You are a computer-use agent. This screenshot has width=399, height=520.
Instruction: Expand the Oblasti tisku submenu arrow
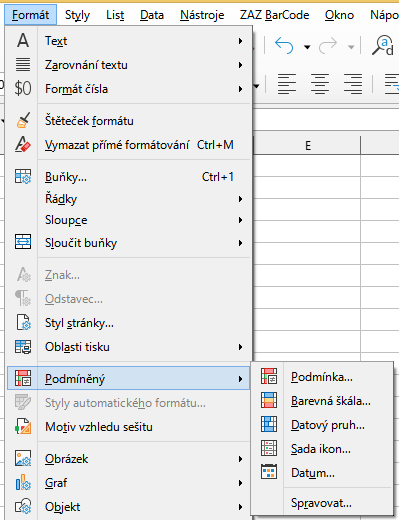tap(240, 347)
